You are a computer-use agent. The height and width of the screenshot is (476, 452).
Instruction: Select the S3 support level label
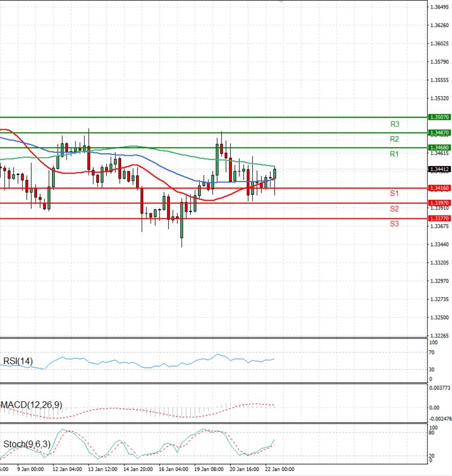click(x=394, y=223)
